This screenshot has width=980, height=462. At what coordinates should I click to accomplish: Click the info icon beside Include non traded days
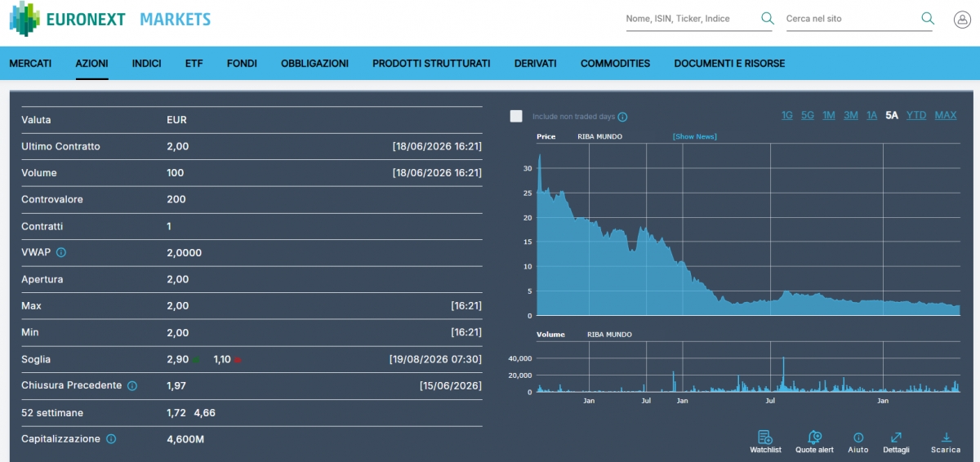click(622, 117)
